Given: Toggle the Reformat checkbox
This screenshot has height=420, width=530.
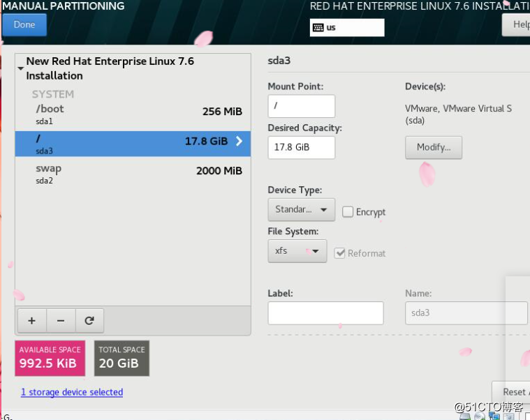Looking at the screenshot, I should [339, 253].
